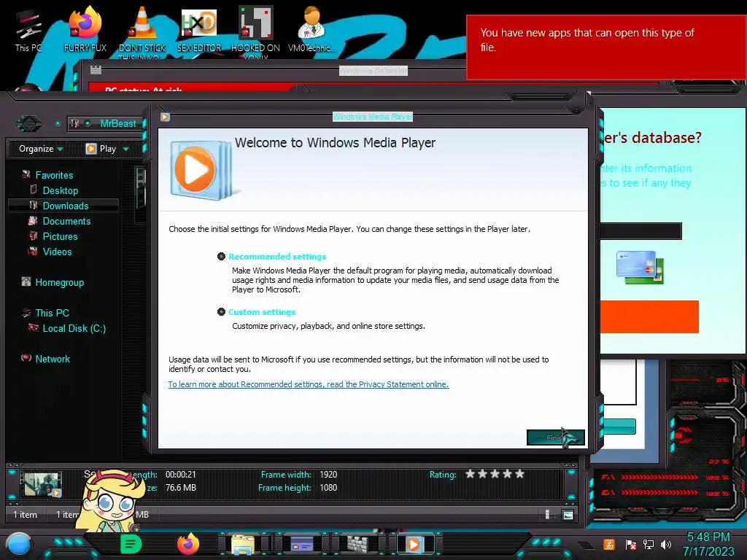
Task: Select Downloads in the navigation pane
Action: 64,206
